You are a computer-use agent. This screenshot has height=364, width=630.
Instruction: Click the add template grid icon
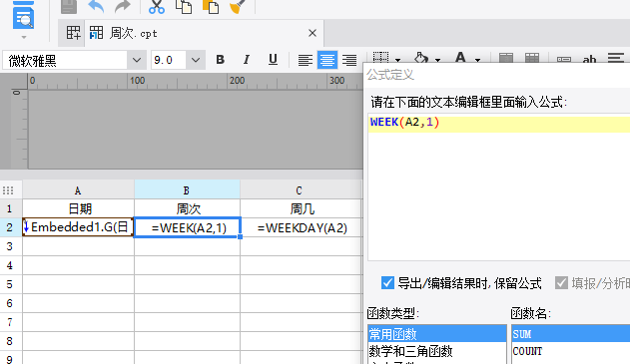73,33
